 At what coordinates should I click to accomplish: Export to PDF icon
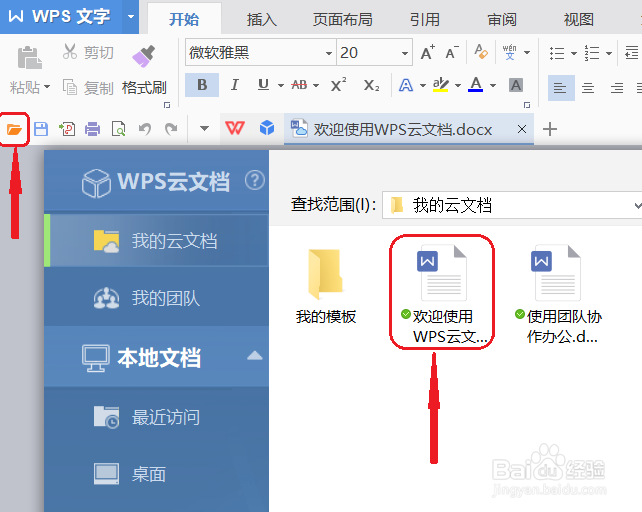click(x=67, y=129)
